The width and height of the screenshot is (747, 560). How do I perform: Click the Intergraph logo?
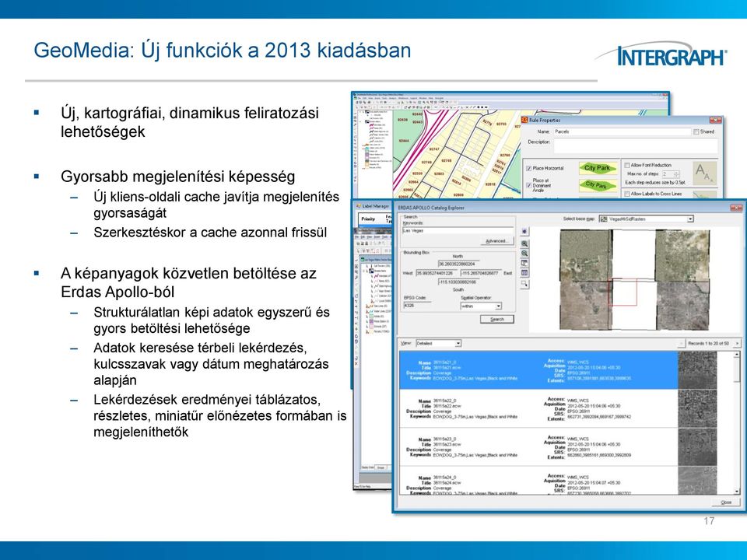(x=663, y=54)
